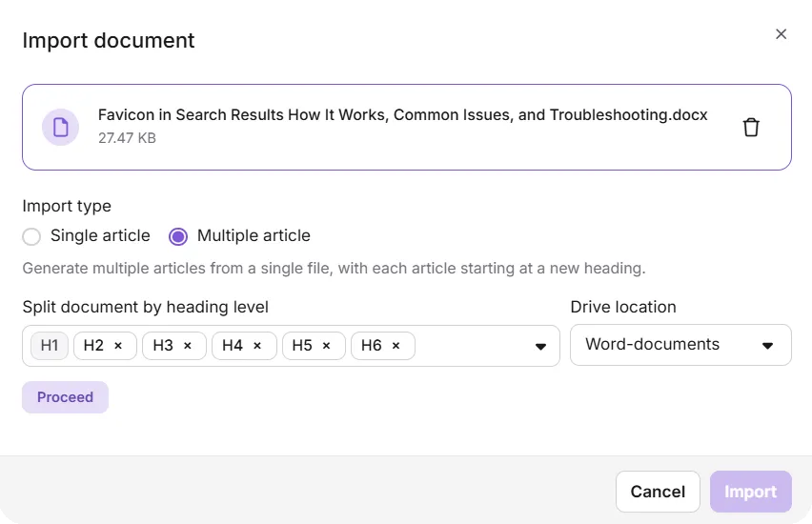Click the 27.47 KB file size text

pyautogui.click(x=127, y=138)
